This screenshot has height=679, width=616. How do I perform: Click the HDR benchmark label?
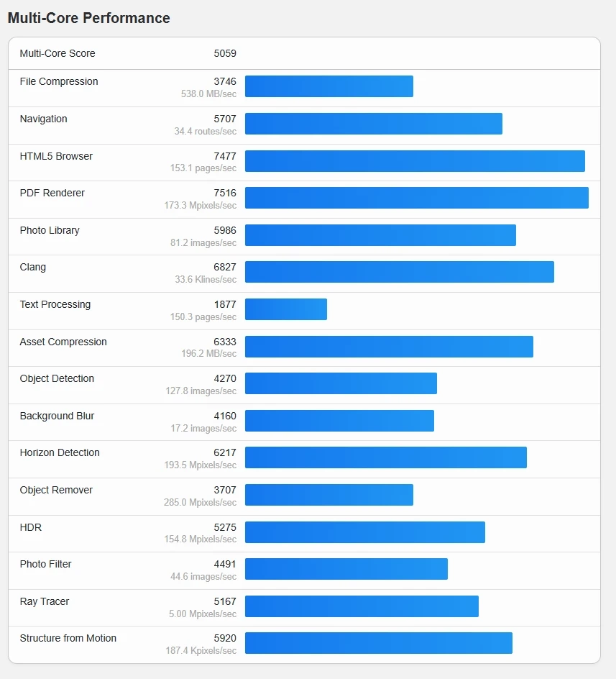coord(31,527)
